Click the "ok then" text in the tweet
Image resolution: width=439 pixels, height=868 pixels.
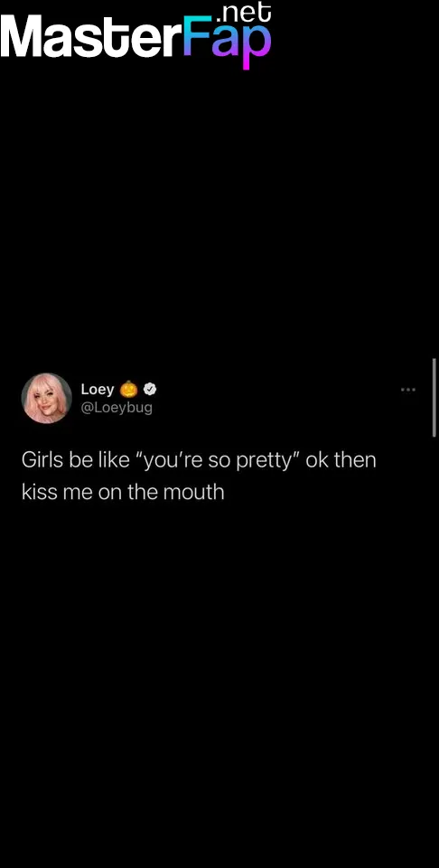pos(341,460)
